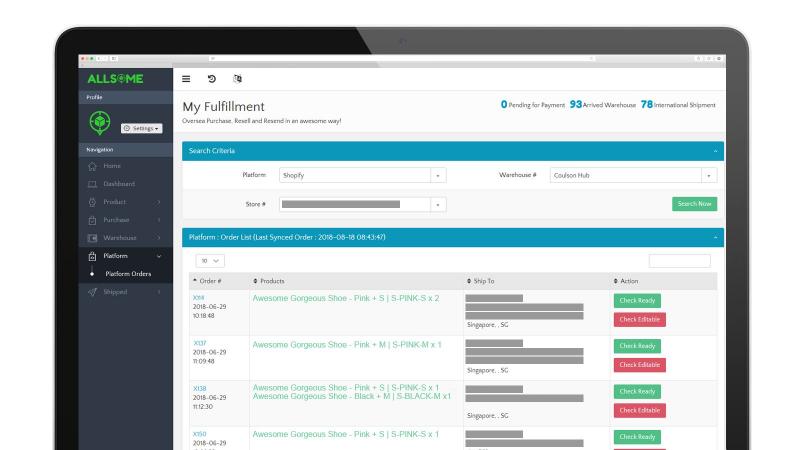Click Check Ready for Pink + M order
Screen dimensions: 800x450
click(637, 346)
